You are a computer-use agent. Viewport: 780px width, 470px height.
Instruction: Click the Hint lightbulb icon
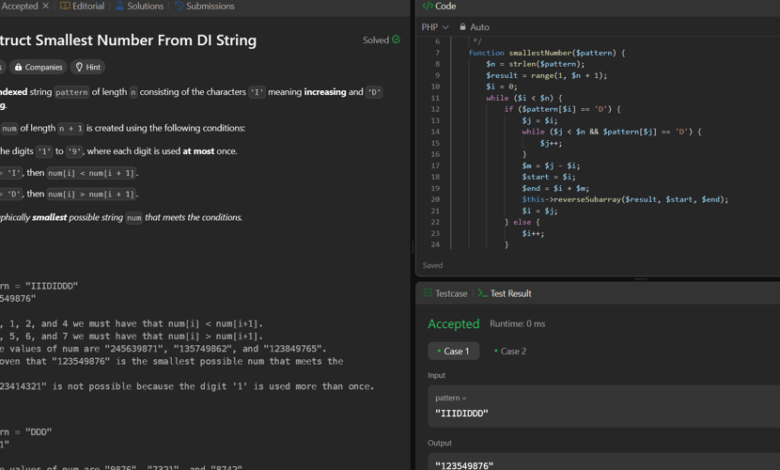click(79, 67)
